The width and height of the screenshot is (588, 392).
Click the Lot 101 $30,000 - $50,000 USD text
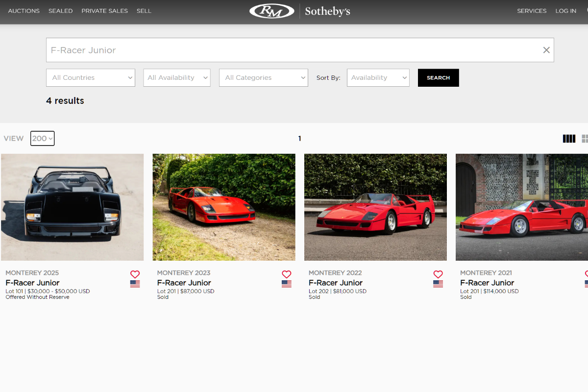tap(48, 291)
